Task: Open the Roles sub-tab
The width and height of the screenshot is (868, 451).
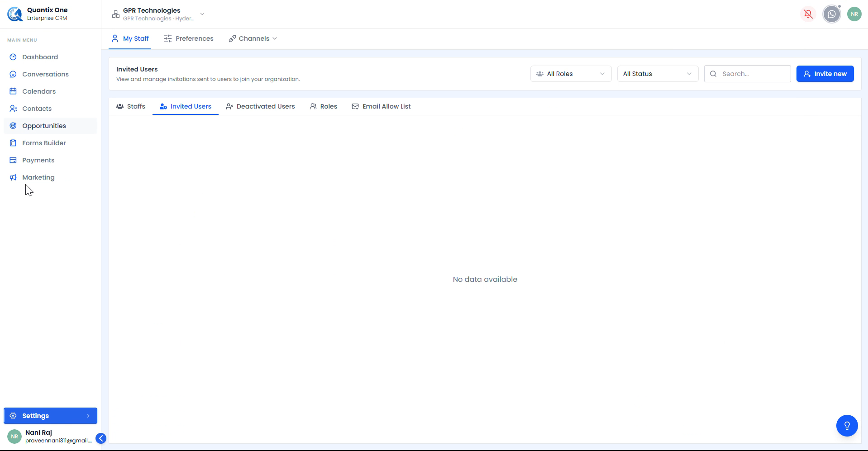Action: [324, 106]
